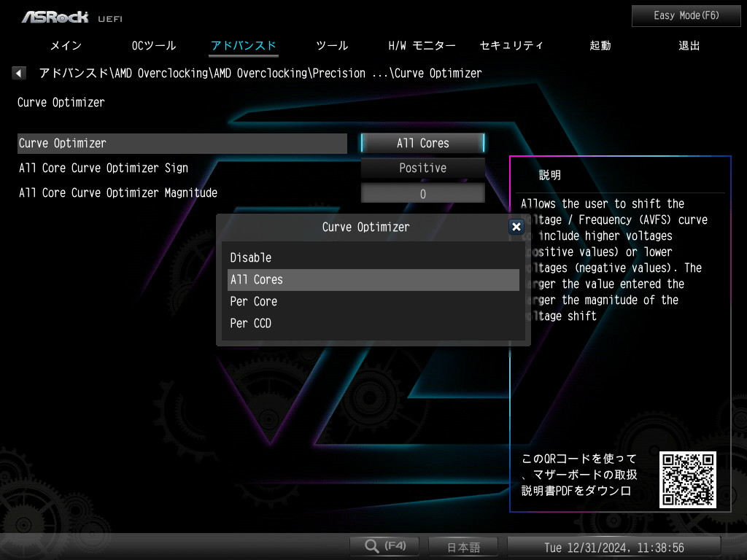Open the ツール tab

pos(332,46)
